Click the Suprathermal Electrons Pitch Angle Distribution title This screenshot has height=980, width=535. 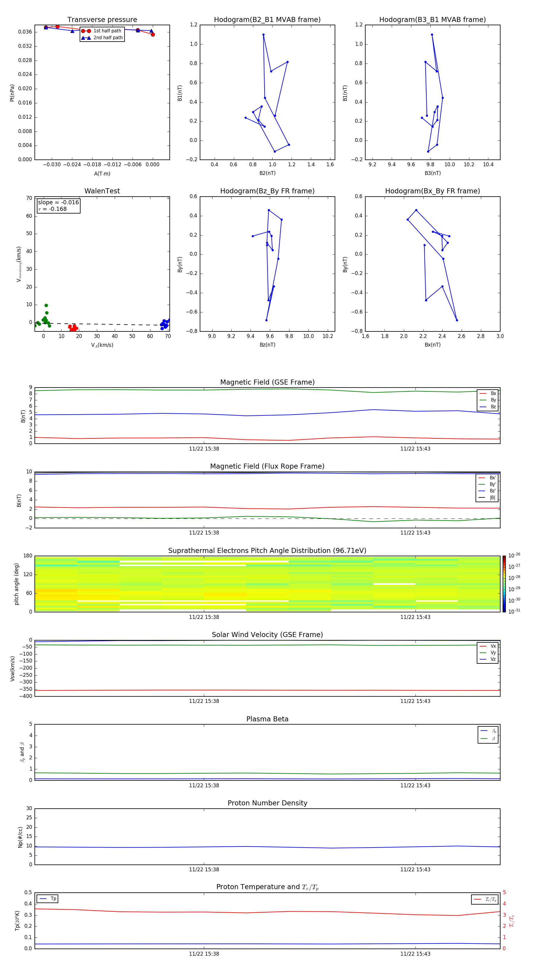point(267,551)
